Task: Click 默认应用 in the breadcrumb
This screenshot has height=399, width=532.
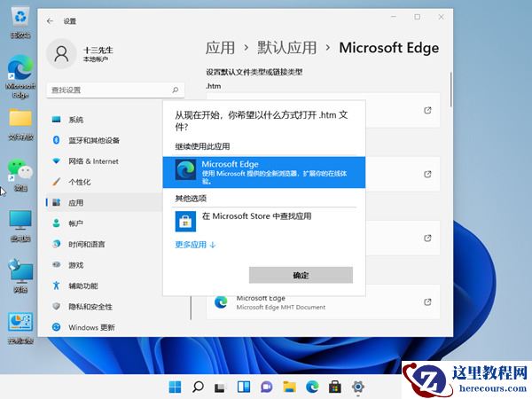Action: (x=286, y=48)
